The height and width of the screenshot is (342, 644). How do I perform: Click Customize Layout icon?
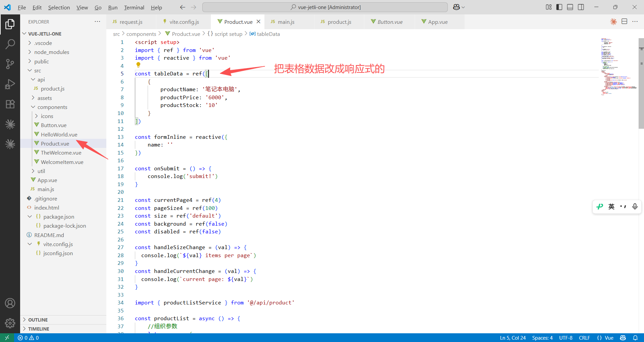[x=549, y=7]
